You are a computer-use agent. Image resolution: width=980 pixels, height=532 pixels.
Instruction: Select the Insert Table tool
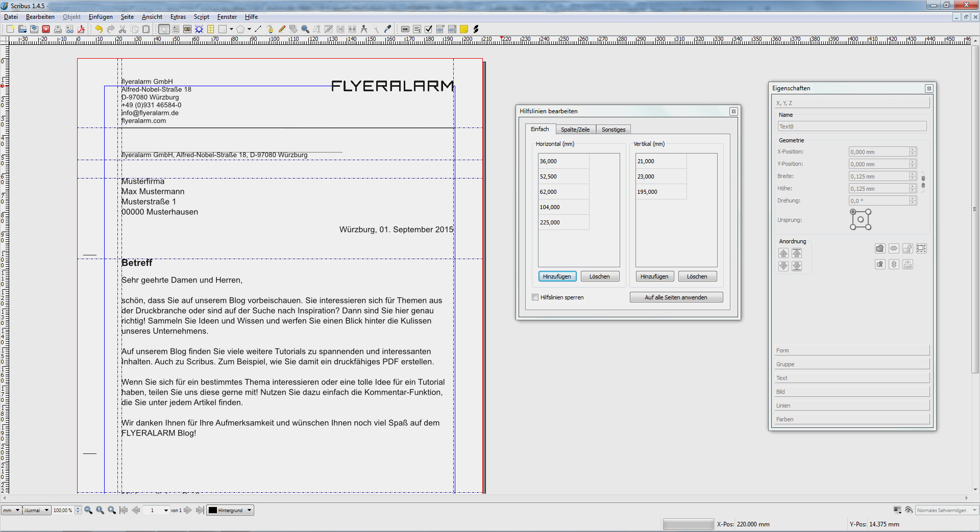[x=210, y=29]
